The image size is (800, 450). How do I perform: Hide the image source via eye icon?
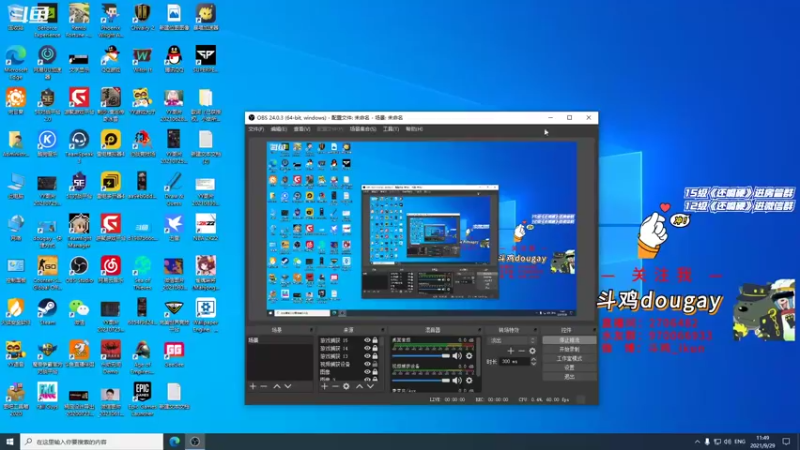[x=367, y=372]
